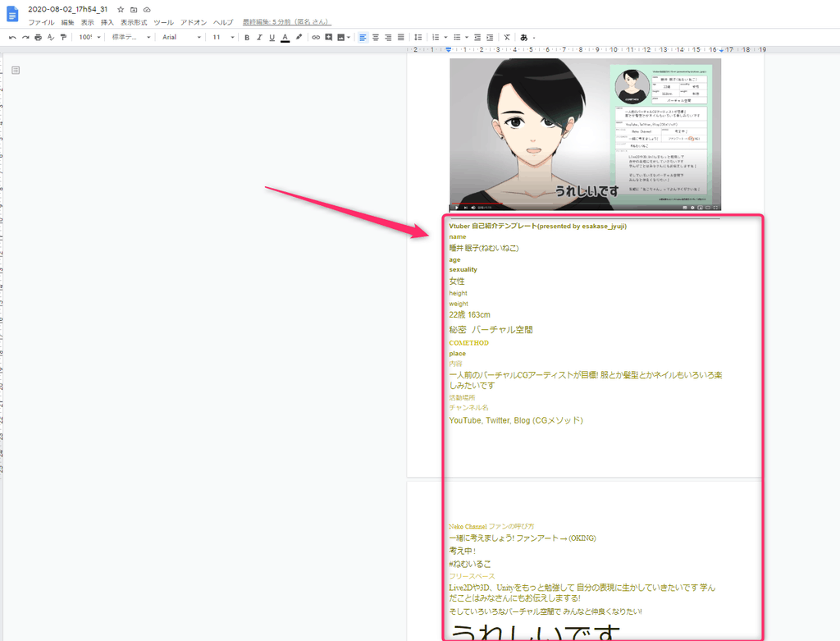The width and height of the screenshot is (840, 641).
Task: Open the ファイル menu
Action: 41,22
